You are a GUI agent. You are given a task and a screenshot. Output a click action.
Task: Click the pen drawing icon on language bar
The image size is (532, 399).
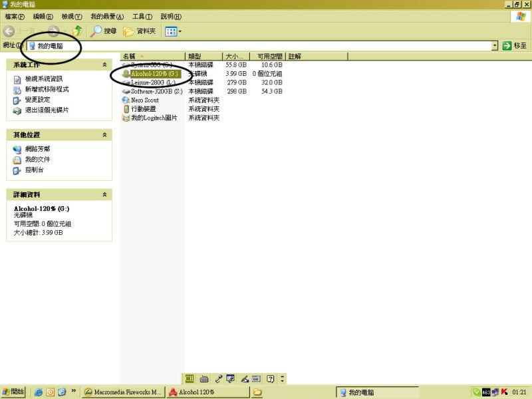(245, 378)
